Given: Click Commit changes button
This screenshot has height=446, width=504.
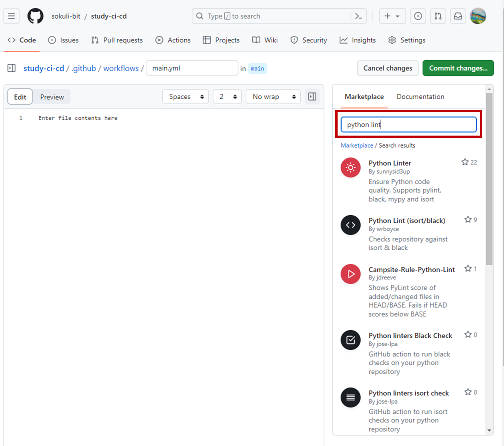Looking at the screenshot, I should point(458,68).
